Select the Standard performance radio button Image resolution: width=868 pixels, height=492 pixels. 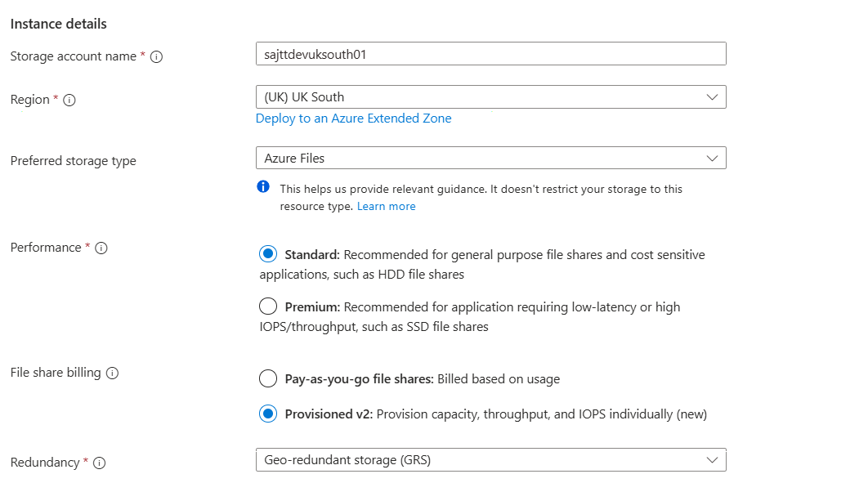267,254
